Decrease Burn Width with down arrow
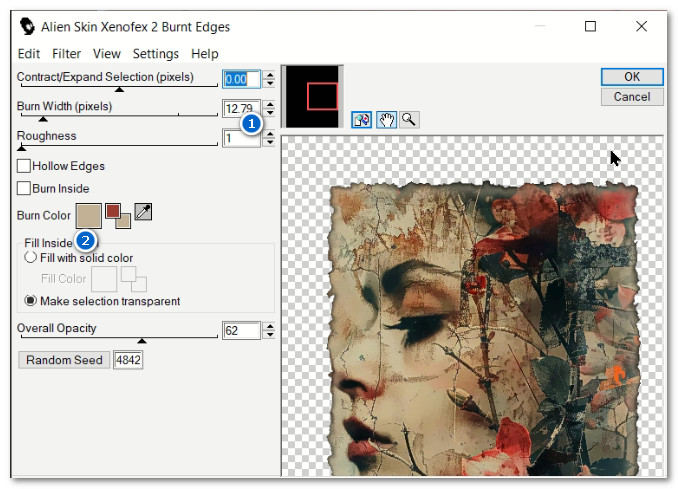This screenshot has width=678, height=489. 270,112
